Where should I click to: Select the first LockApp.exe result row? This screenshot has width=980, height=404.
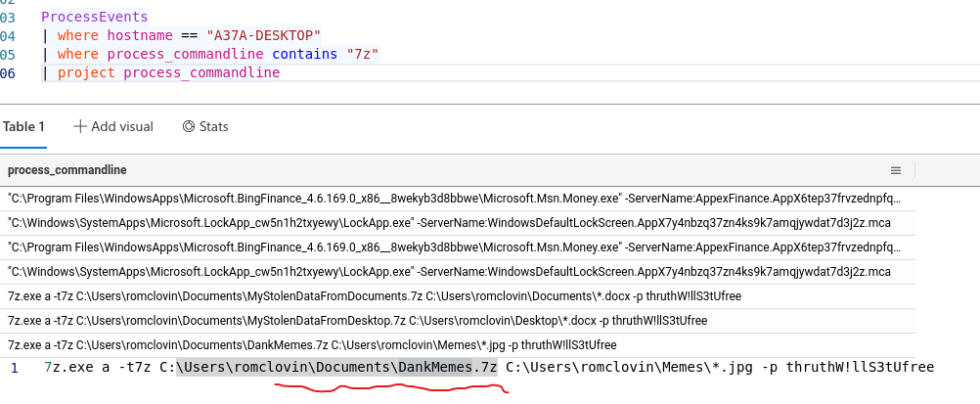pos(448,223)
